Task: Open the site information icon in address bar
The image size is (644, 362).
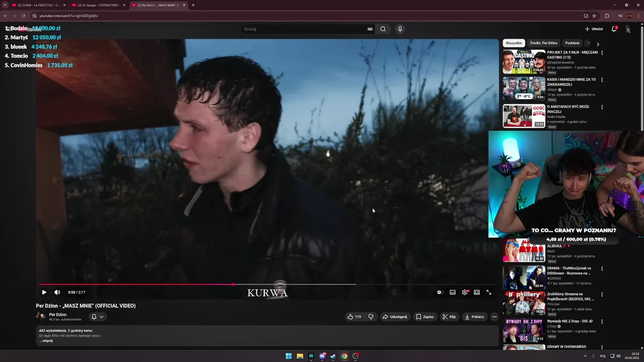Action: point(34,16)
